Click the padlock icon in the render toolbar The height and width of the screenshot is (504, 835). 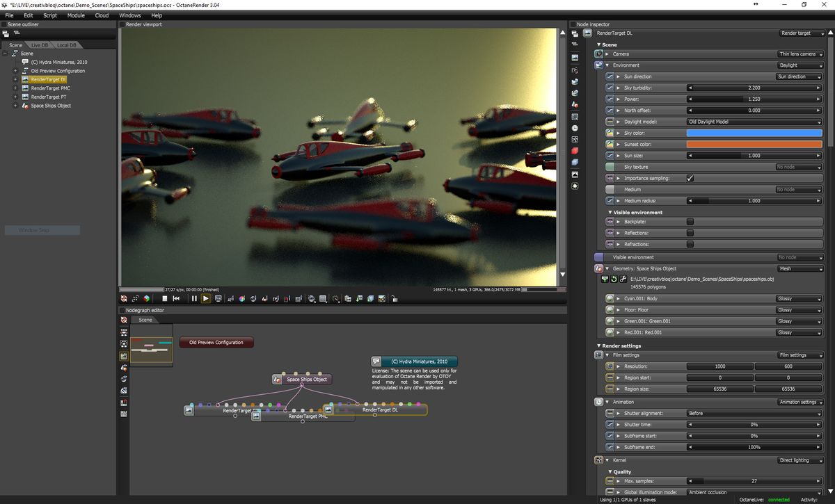394,298
